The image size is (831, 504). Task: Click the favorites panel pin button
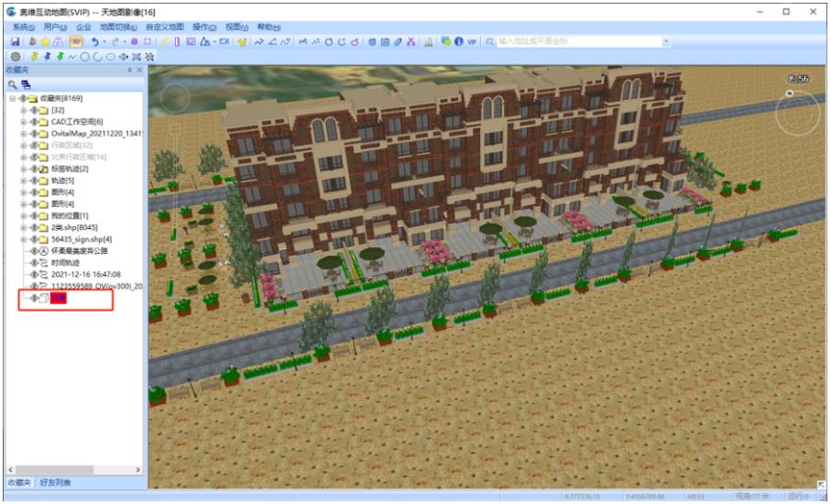(x=130, y=70)
